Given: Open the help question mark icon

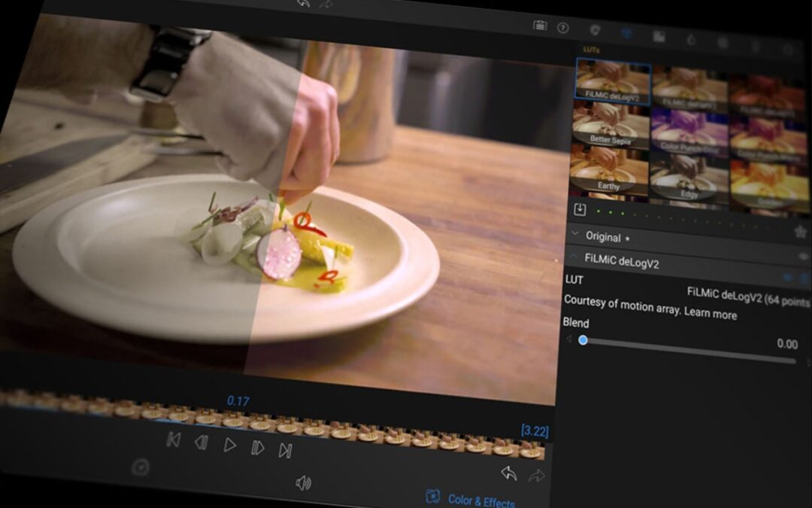Looking at the screenshot, I should coord(563,27).
